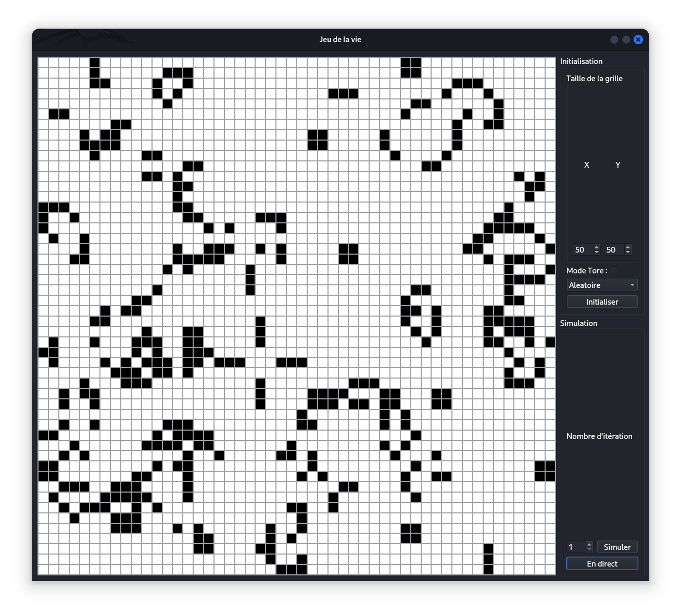Open the Aleatoire pattern dropdown
681x616 pixels.
coord(602,285)
